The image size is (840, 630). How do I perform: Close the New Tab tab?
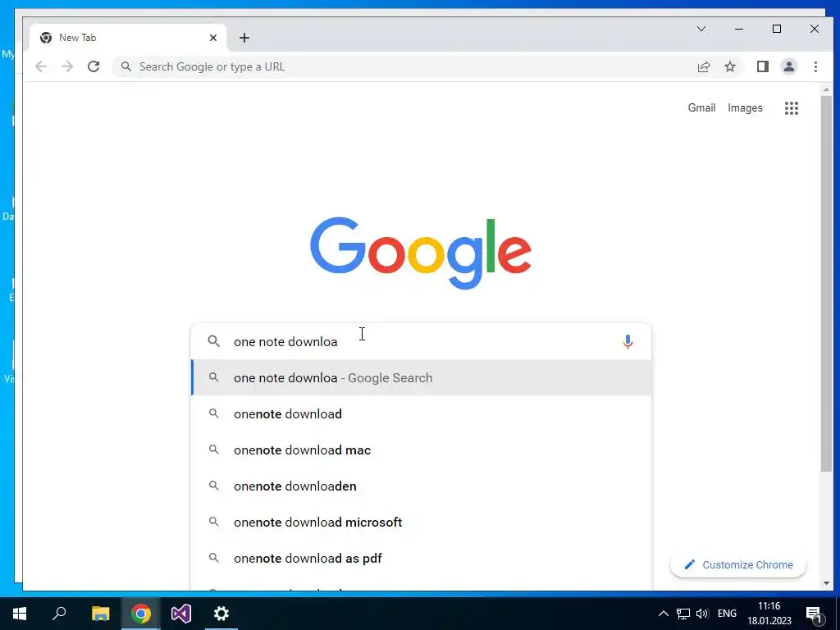pyautogui.click(x=213, y=38)
